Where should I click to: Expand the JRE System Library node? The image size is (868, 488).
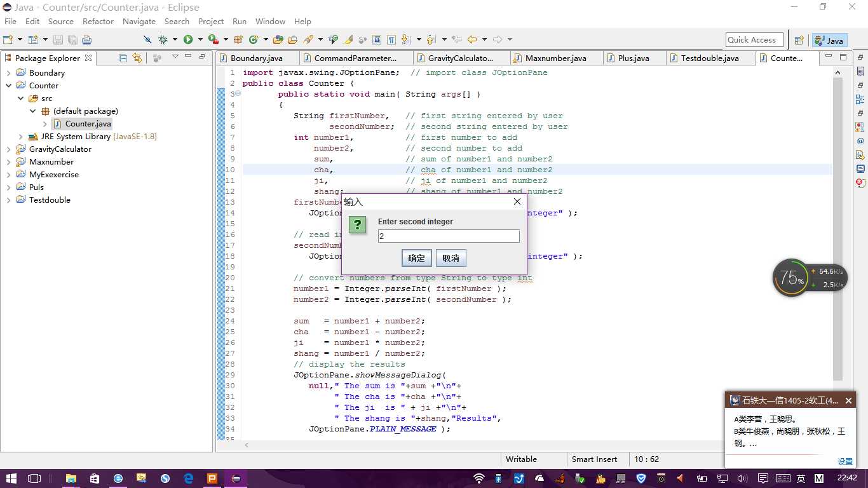[21, 136]
